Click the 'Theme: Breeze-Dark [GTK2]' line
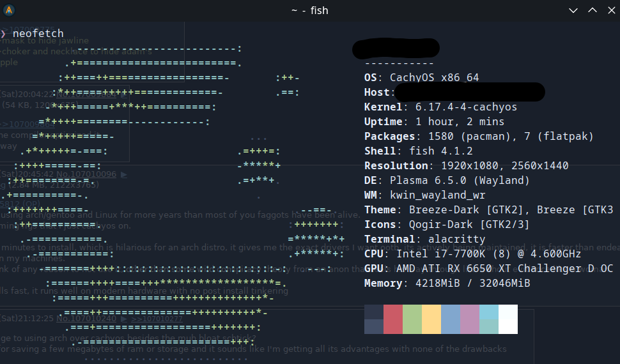The height and width of the screenshot is (364, 620). click(x=489, y=210)
